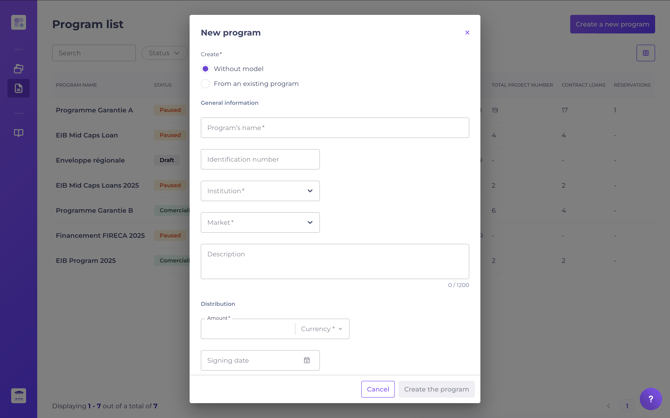This screenshot has height=418, width=670.
Task: Open the Market dropdown
Action: point(260,222)
